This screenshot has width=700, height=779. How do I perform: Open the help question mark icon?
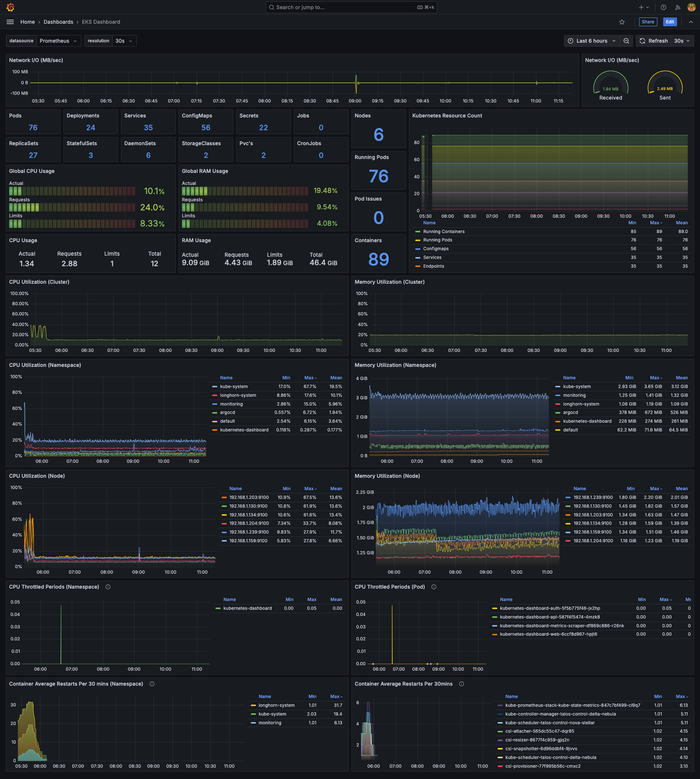664,7
